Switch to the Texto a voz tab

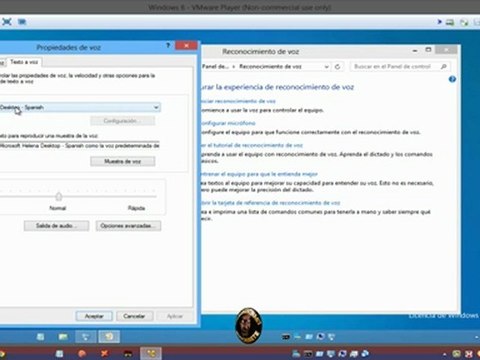[x=24, y=62]
